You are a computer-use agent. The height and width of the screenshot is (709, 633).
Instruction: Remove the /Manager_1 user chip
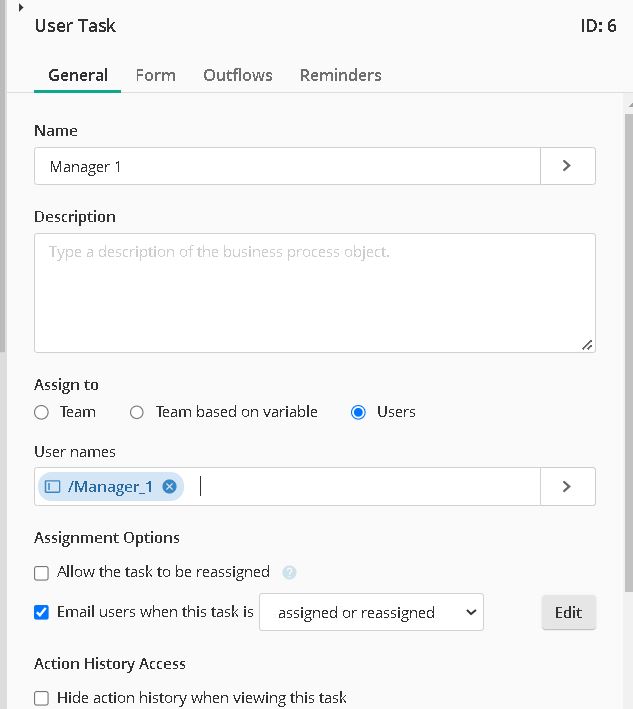170,487
